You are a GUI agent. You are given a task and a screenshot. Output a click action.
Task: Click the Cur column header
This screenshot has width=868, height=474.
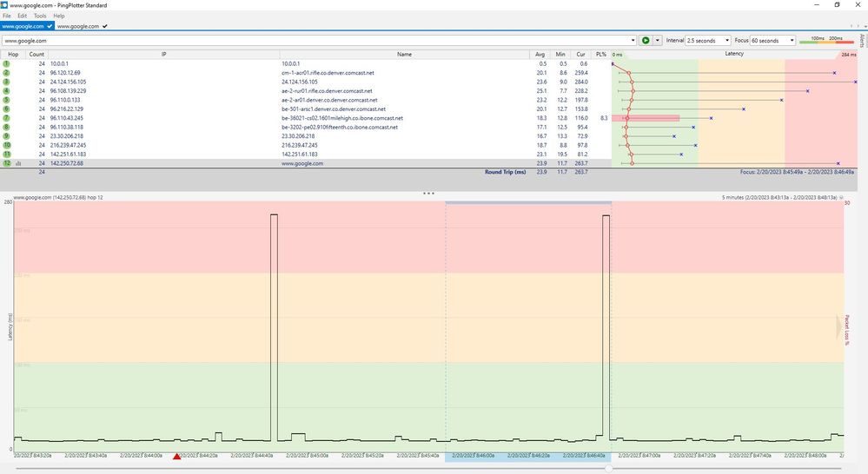[580, 54]
